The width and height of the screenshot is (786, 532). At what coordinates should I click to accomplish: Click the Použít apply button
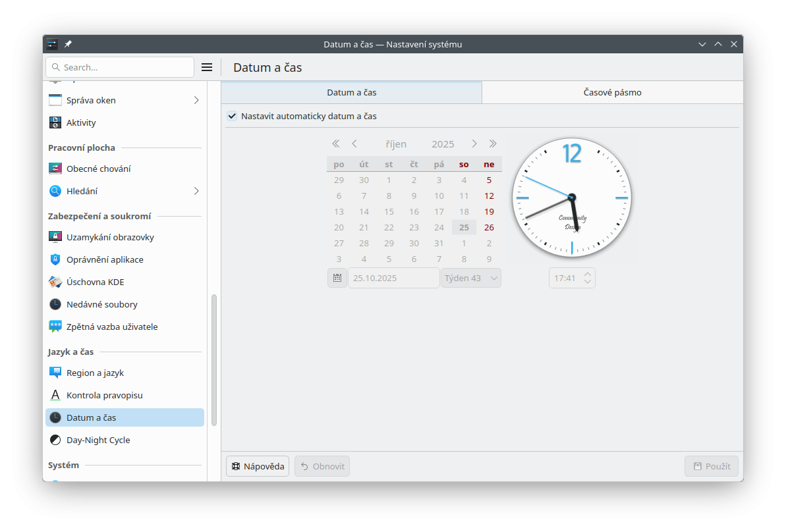point(711,466)
